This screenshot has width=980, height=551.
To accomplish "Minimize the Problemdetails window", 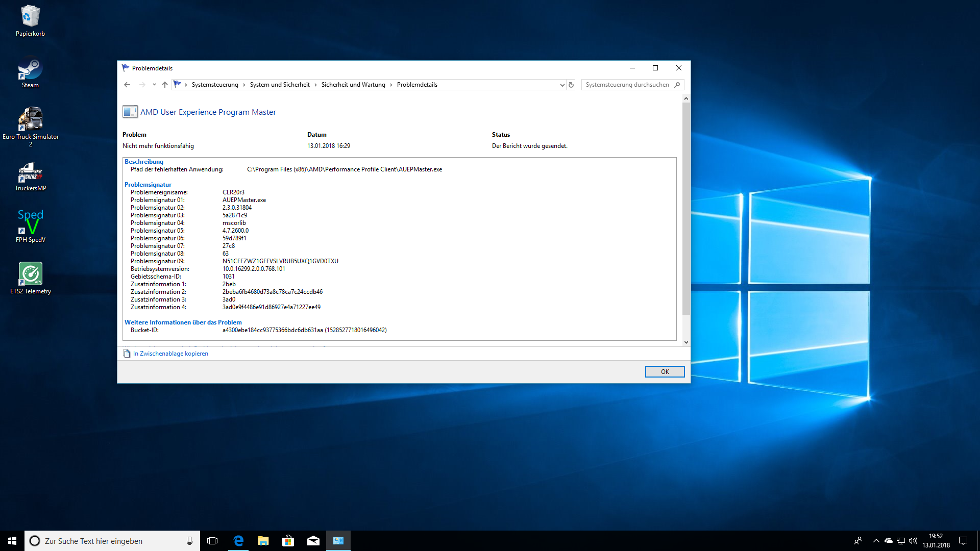I will point(632,68).
